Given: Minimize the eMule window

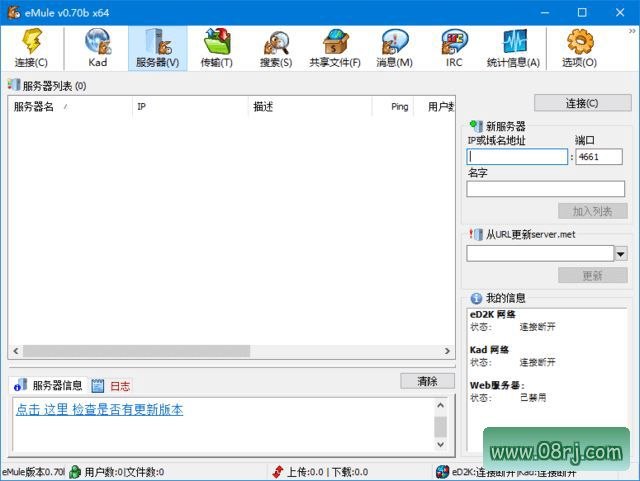Looking at the screenshot, I should pyautogui.click(x=545, y=12).
